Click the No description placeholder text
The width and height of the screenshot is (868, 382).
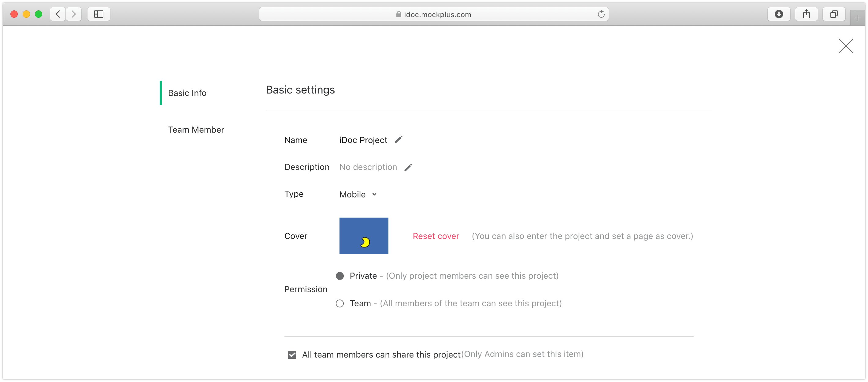368,167
